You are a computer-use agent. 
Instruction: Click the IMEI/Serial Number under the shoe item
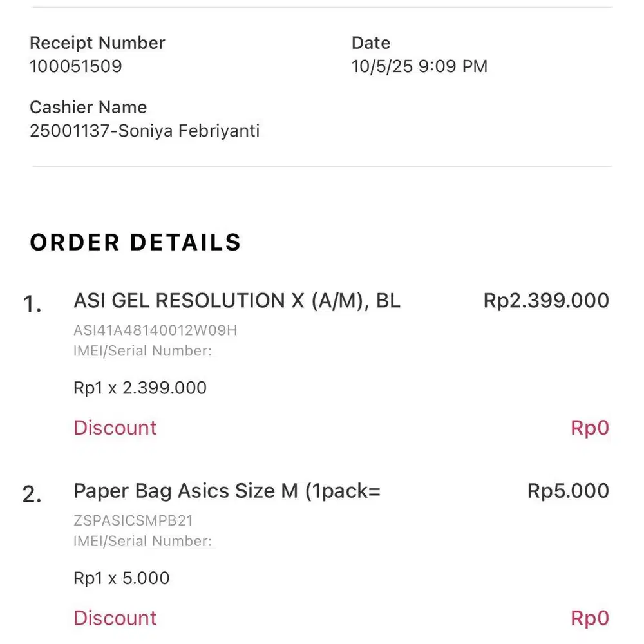tap(142, 351)
